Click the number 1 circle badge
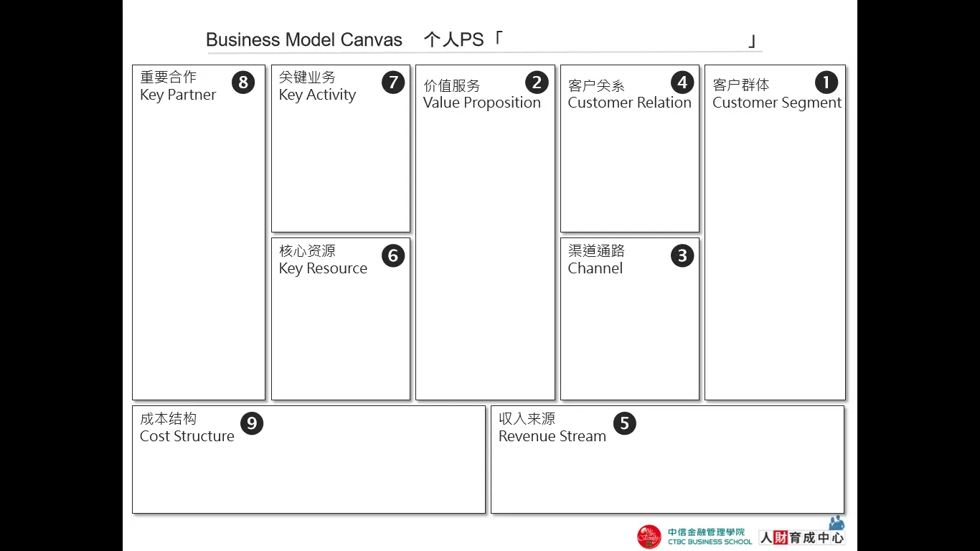 (x=826, y=83)
